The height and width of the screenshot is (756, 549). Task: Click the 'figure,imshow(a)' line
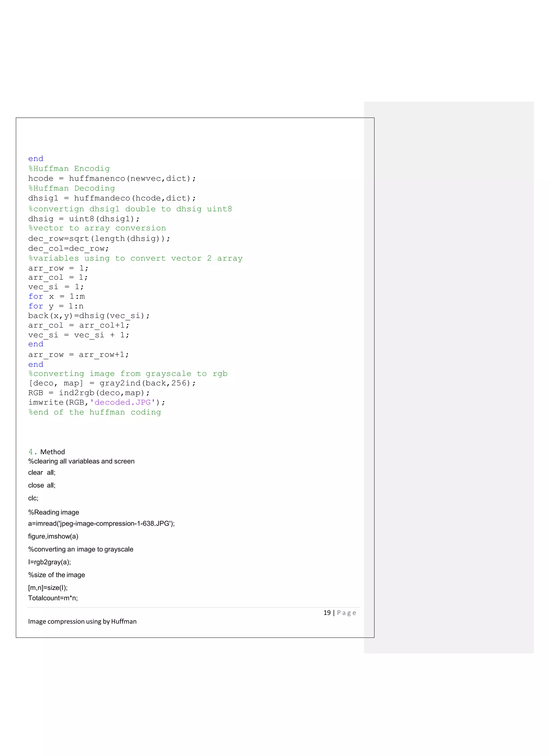(53, 536)
